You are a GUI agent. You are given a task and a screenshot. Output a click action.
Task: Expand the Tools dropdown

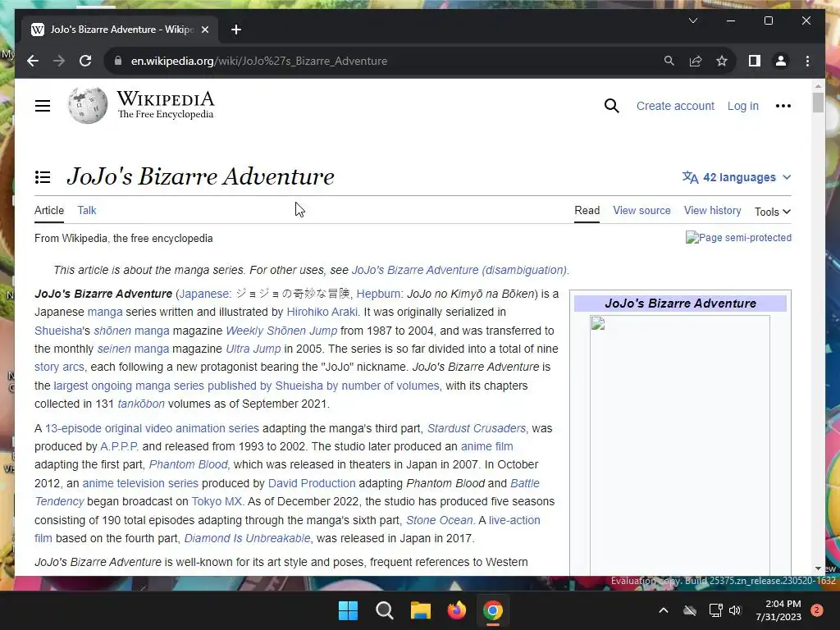pyautogui.click(x=773, y=212)
